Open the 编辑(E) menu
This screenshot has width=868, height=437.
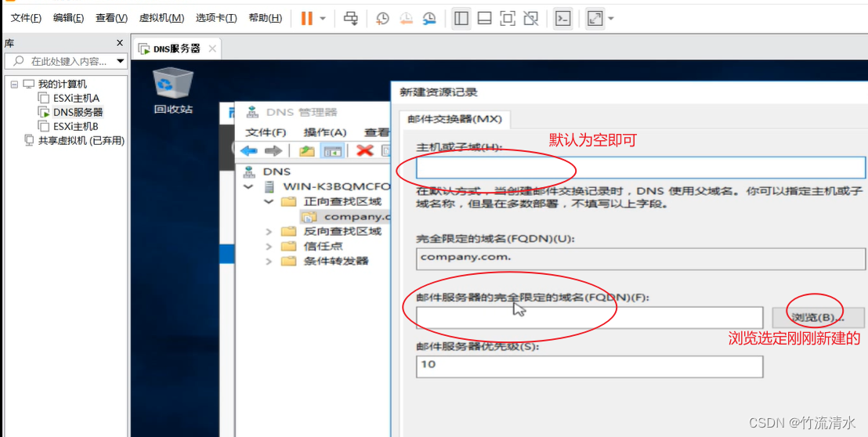tap(68, 18)
